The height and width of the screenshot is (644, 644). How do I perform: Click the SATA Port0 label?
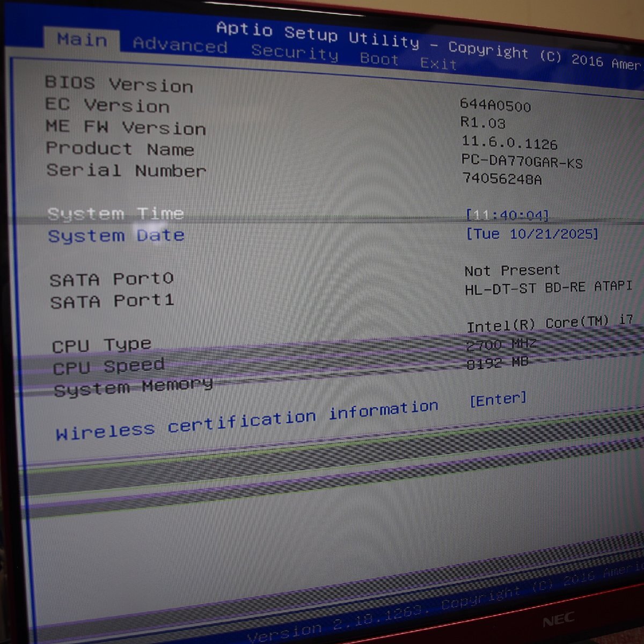pyautogui.click(x=111, y=279)
